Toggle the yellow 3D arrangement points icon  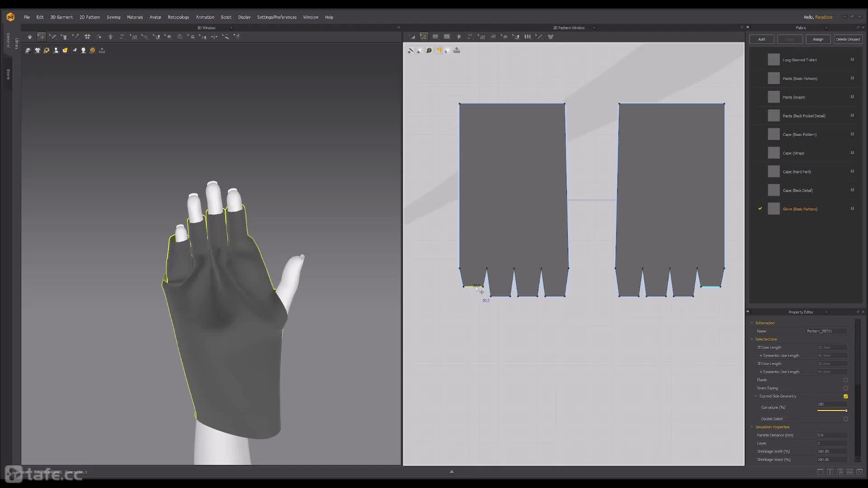(47, 50)
